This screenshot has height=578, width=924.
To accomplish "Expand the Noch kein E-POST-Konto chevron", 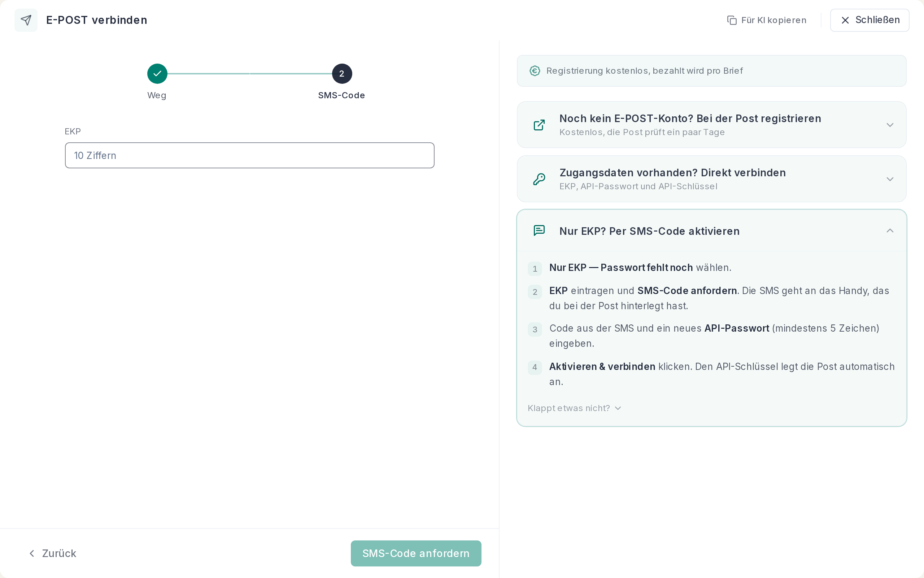I will [890, 125].
